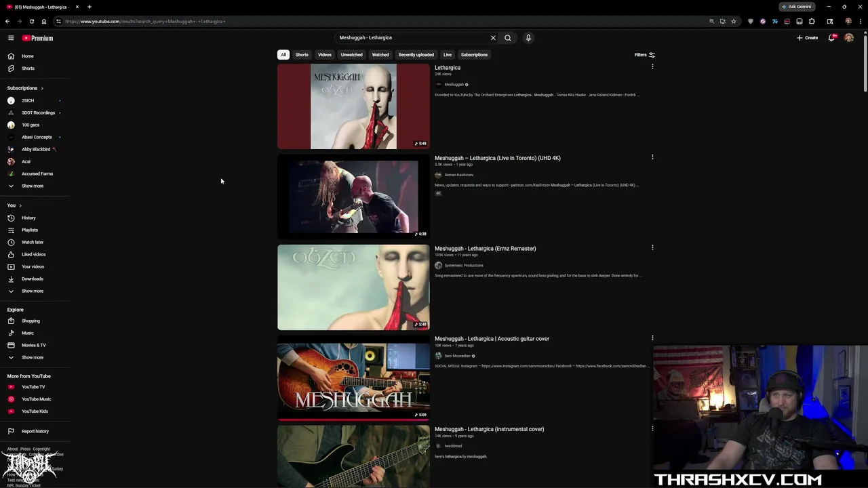Viewport: 868px width, 488px height.
Task: Select the Recently uploaded chip
Action: tap(416, 55)
